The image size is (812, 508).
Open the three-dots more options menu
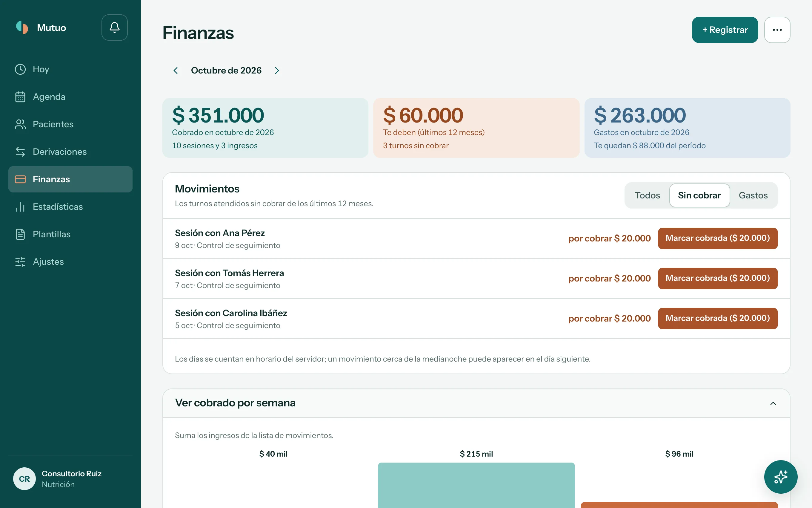tap(777, 30)
